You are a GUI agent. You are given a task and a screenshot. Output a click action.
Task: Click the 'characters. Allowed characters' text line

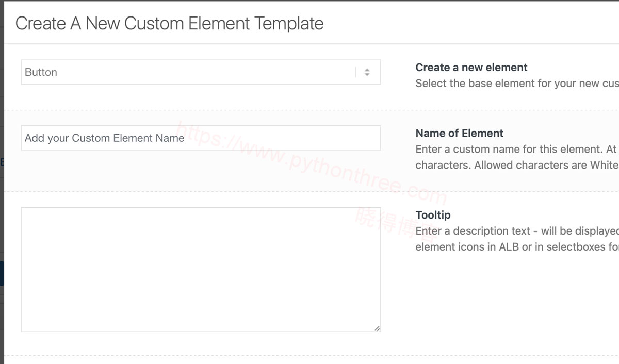tap(517, 166)
